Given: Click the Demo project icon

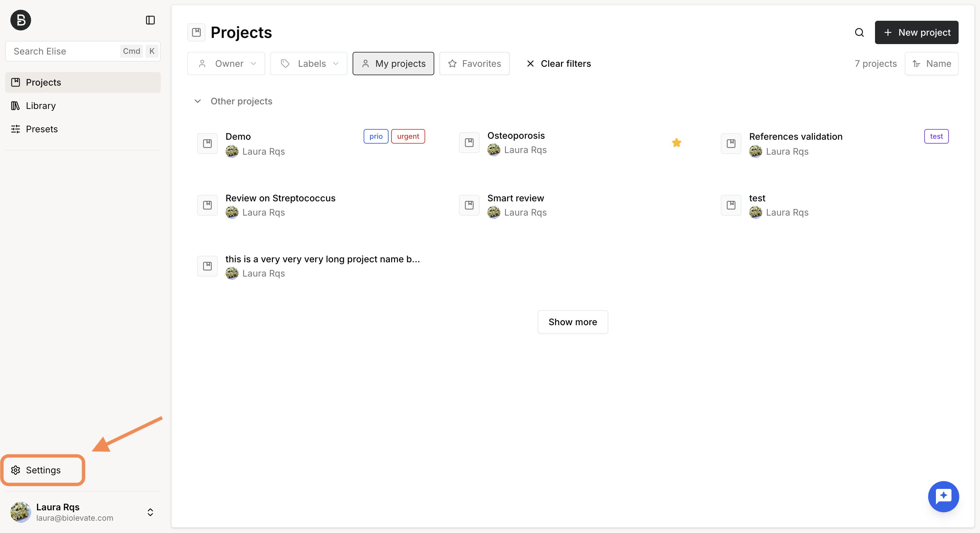Looking at the screenshot, I should [x=207, y=144].
